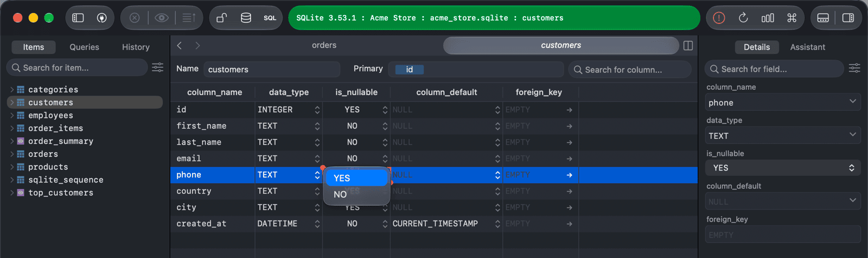Open the column_default NULL dropdown in Details
Image resolution: width=868 pixels, height=258 pixels.
(x=782, y=202)
